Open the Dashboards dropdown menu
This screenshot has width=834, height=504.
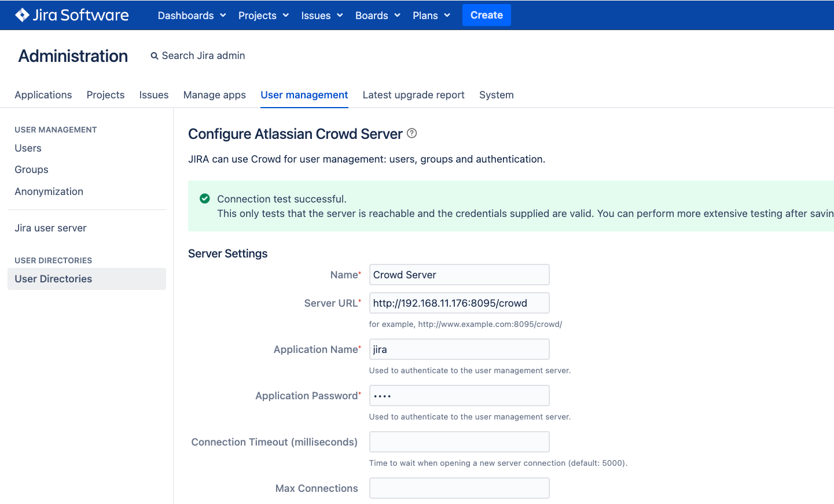(192, 16)
